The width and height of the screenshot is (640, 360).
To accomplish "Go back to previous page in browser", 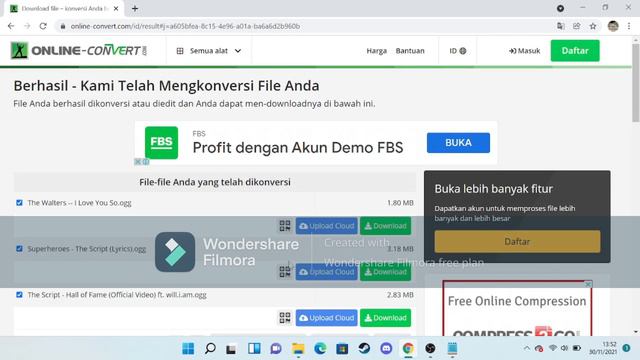I will coord(11,26).
